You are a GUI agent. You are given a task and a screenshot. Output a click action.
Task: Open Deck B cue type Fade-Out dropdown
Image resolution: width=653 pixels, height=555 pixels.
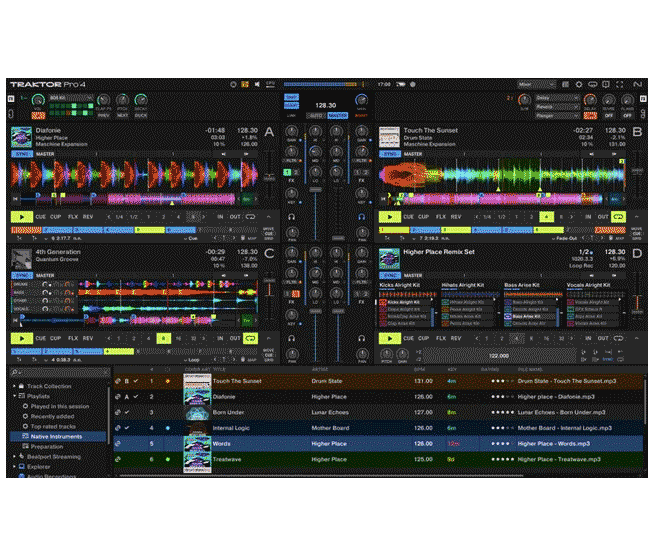[x=564, y=239]
